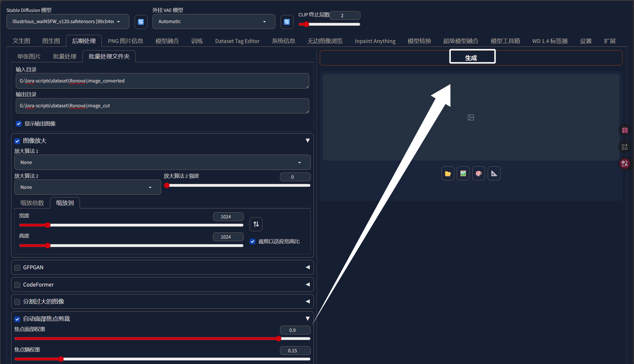Open the 放大算法 1 dropdown
The height and width of the screenshot is (364, 634).
(x=162, y=162)
